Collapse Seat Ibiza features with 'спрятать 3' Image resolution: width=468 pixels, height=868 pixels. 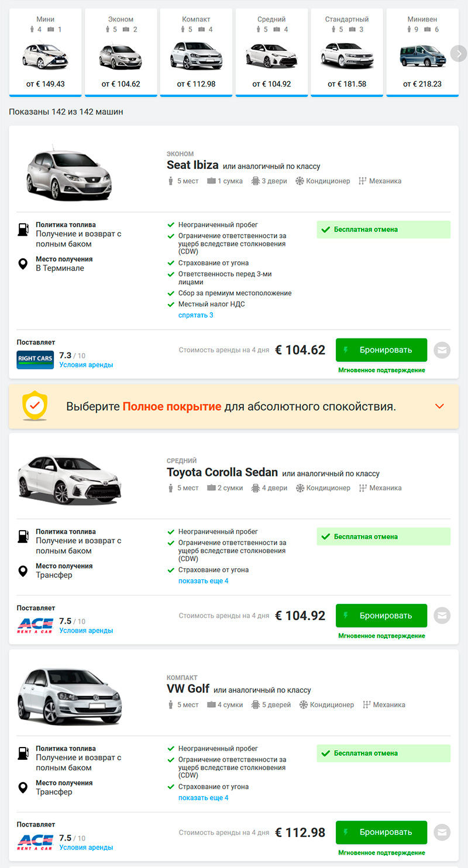click(195, 315)
